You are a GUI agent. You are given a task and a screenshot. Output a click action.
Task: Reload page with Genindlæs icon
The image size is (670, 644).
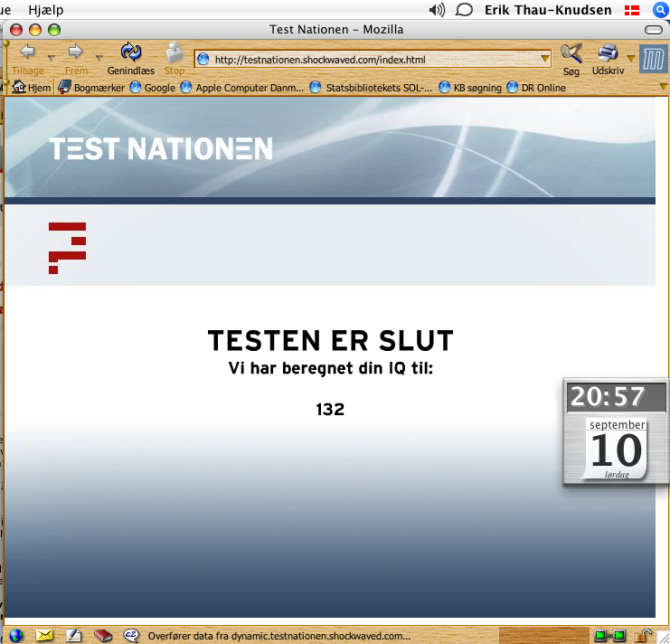[131, 52]
